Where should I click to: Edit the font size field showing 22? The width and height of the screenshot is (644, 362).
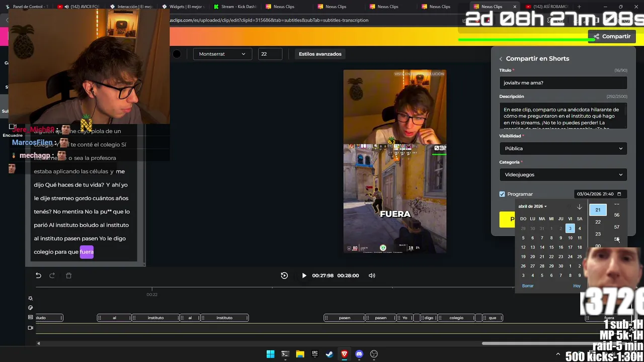[x=270, y=54]
